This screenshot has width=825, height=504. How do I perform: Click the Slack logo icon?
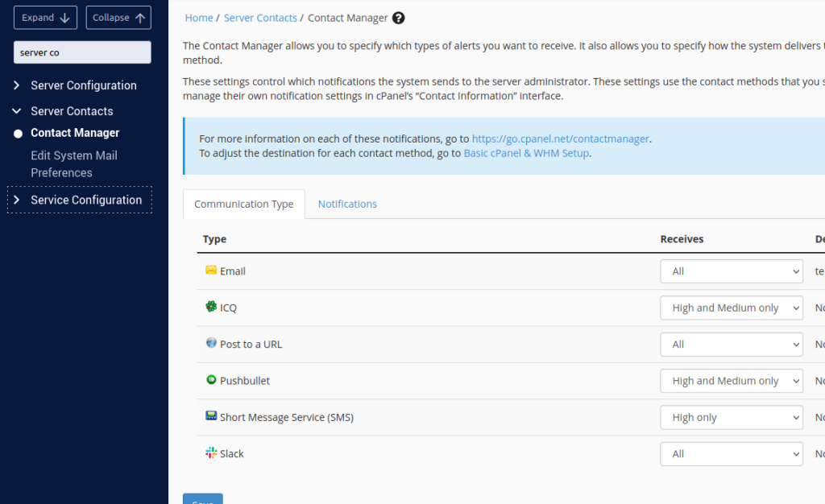[211, 453]
